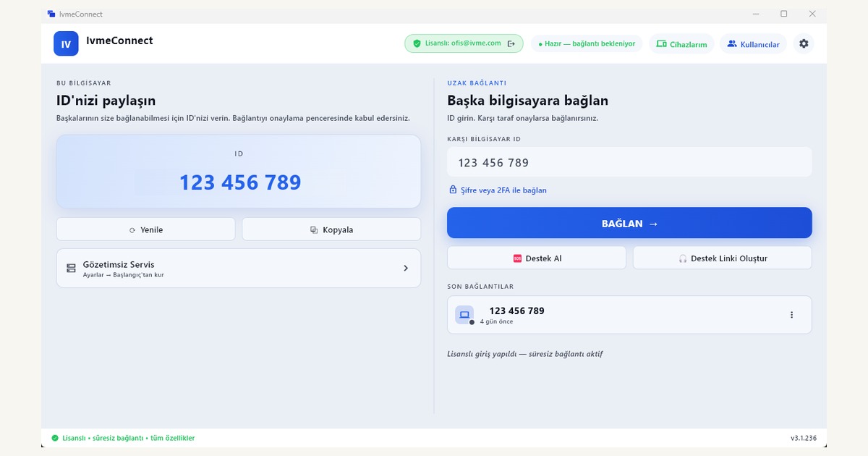Click the Lisanslı status text in footer
This screenshot has height=456, width=868.
point(129,438)
